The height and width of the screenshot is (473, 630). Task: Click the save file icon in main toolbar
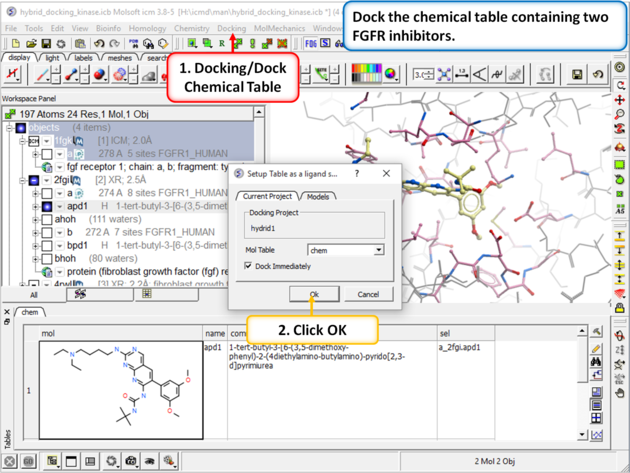(x=46, y=44)
